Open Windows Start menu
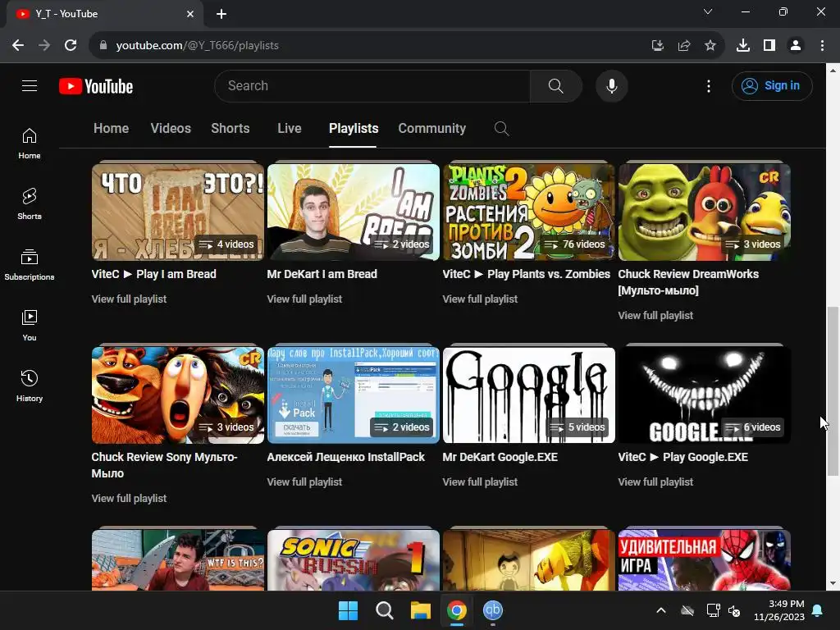The height and width of the screenshot is (630, 840). coord(348,610)
